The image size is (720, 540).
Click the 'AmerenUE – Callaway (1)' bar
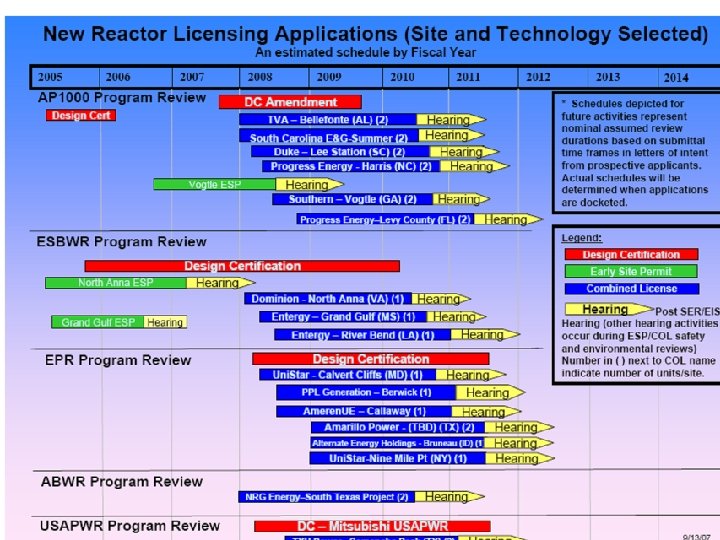364,411
